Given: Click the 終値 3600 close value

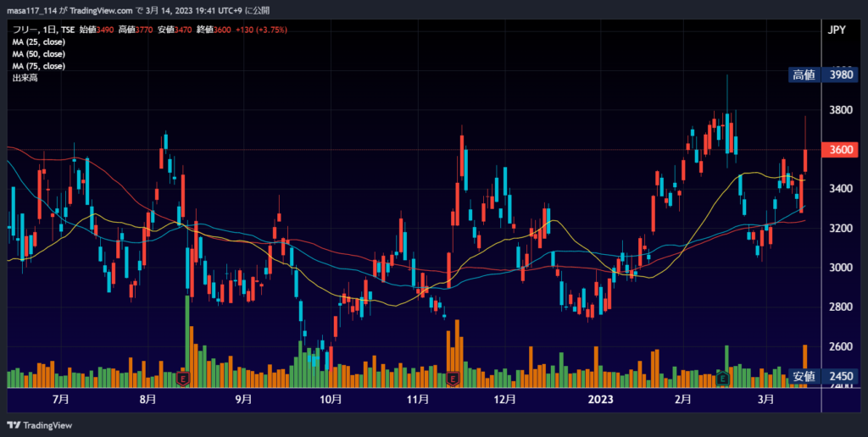Looking at the screenshot, I should click(x=214, y=30).
